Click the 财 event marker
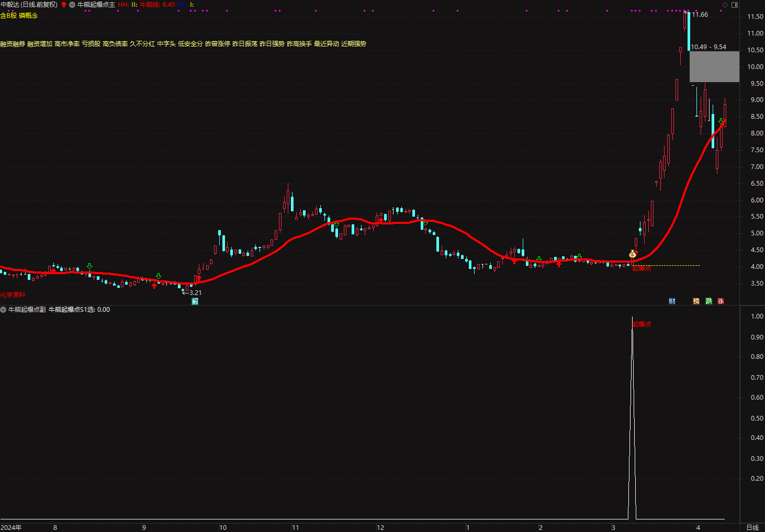 672,301
